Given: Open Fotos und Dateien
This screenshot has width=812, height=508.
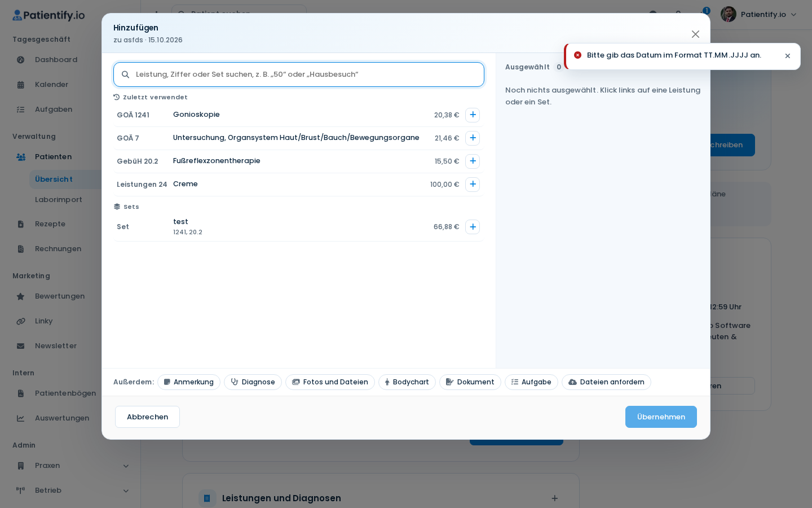Looking at the screenshot, I should tap(330, 382).
